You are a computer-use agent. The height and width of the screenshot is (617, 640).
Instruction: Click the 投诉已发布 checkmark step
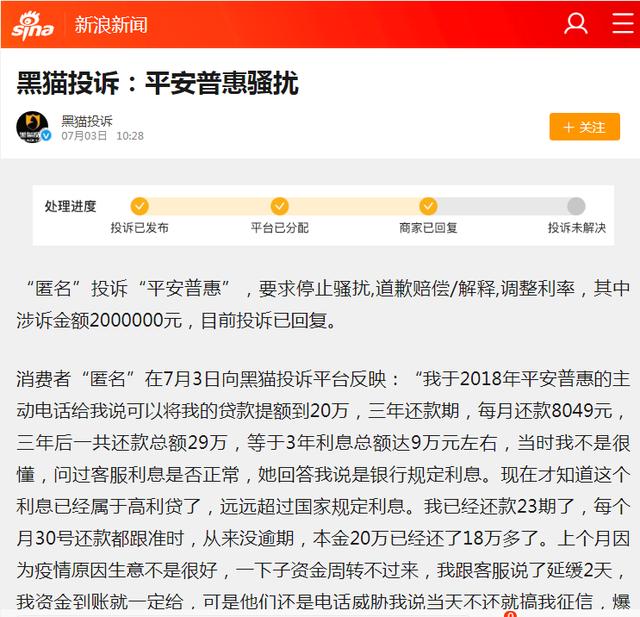coord(140,206)
